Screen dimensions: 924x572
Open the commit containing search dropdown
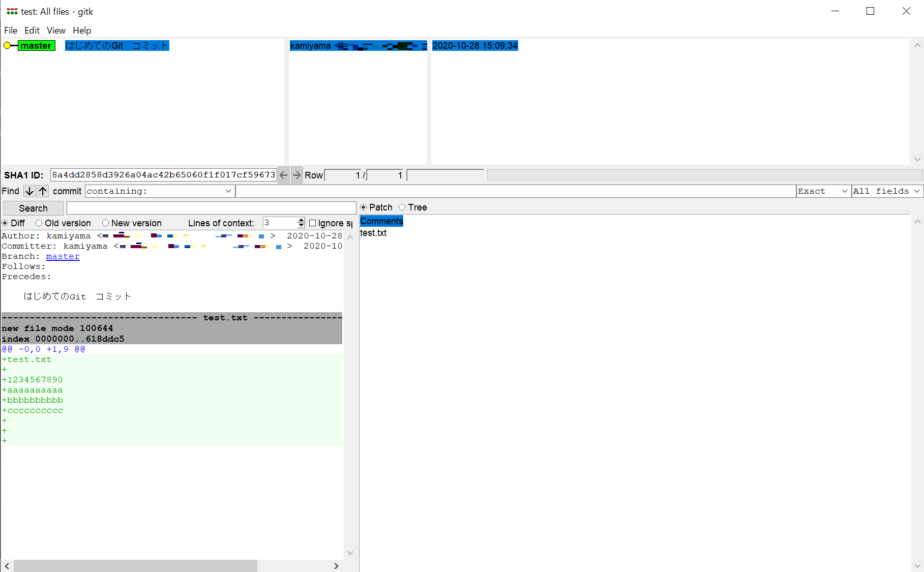point(228,191)
